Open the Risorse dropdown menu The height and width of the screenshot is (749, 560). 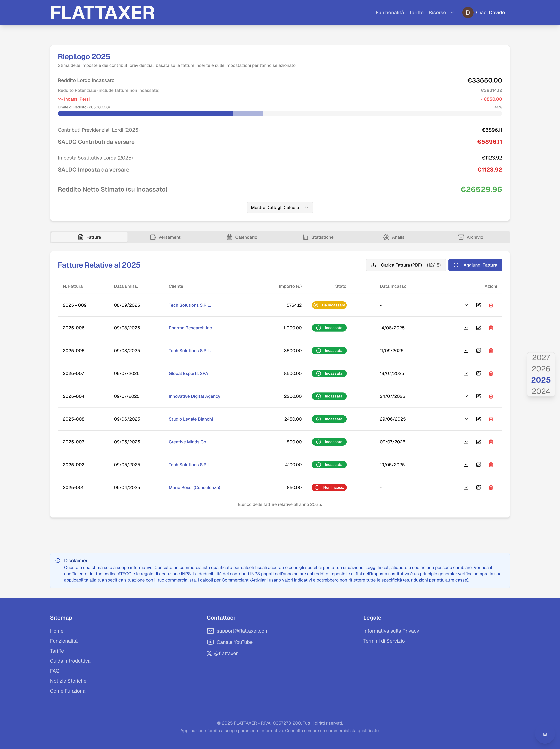pyautogui.click(x=441, y=12)
